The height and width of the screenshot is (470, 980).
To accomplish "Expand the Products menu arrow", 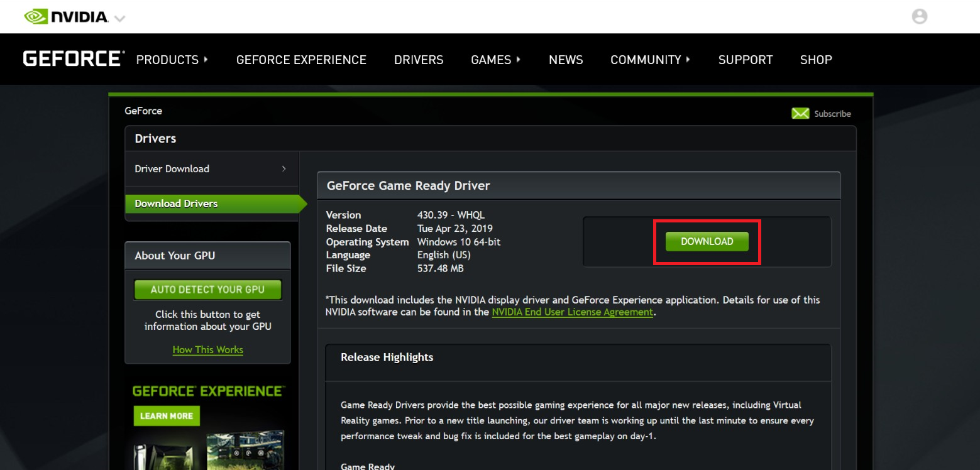I will click(206, 60).
